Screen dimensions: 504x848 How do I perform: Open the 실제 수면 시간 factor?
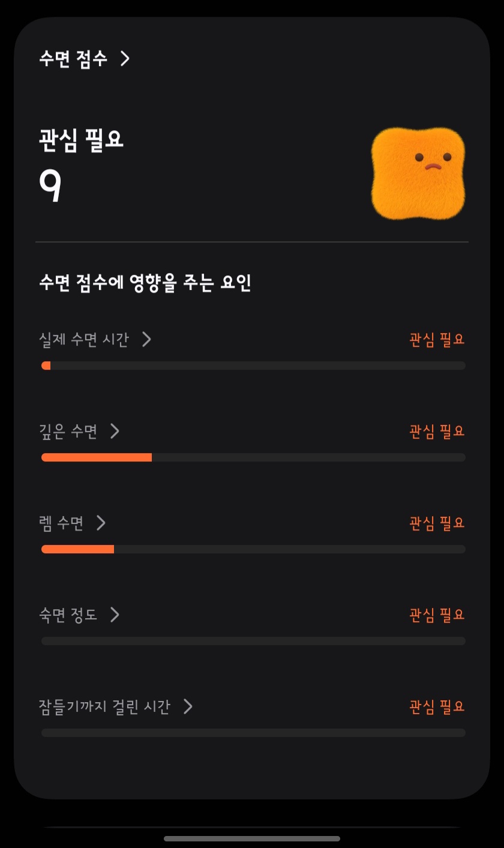click(84, 340)
